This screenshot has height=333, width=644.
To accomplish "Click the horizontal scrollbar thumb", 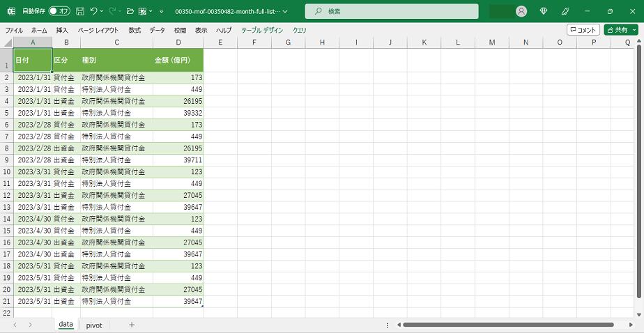I will (507, 325).
